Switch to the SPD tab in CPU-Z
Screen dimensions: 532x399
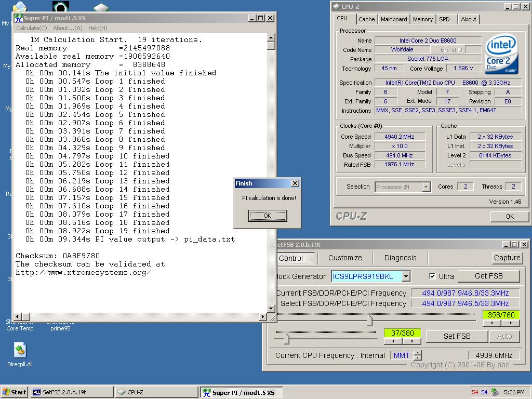[x=445, y=19]
